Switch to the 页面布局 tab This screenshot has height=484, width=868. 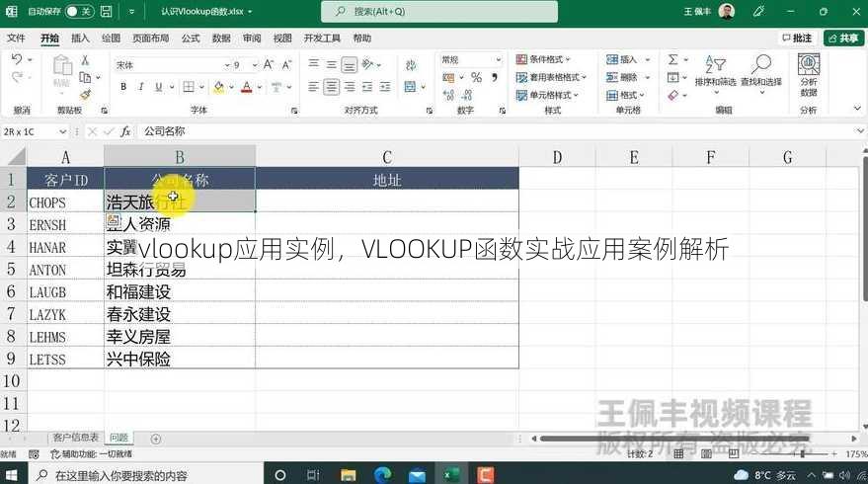pyautogui.click(x=150, y=38)
